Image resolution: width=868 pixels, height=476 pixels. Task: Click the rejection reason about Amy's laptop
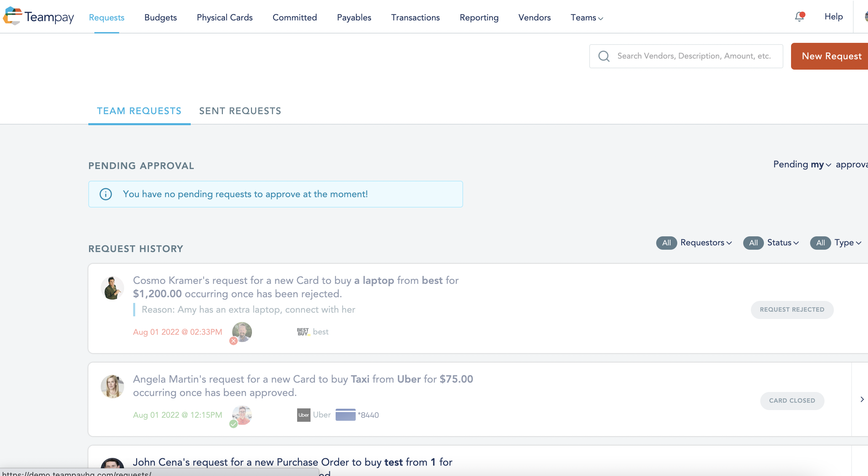click(x=248, y=310)
